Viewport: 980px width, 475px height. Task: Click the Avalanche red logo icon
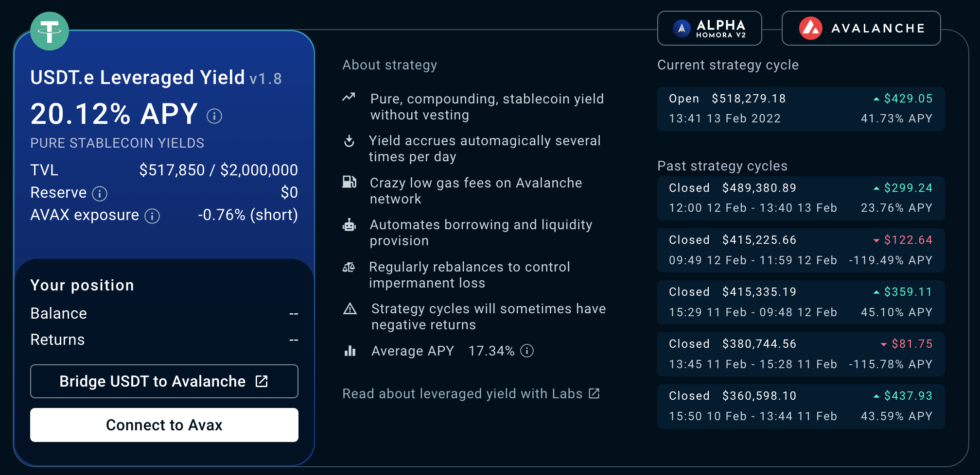[x=810, y=28]
